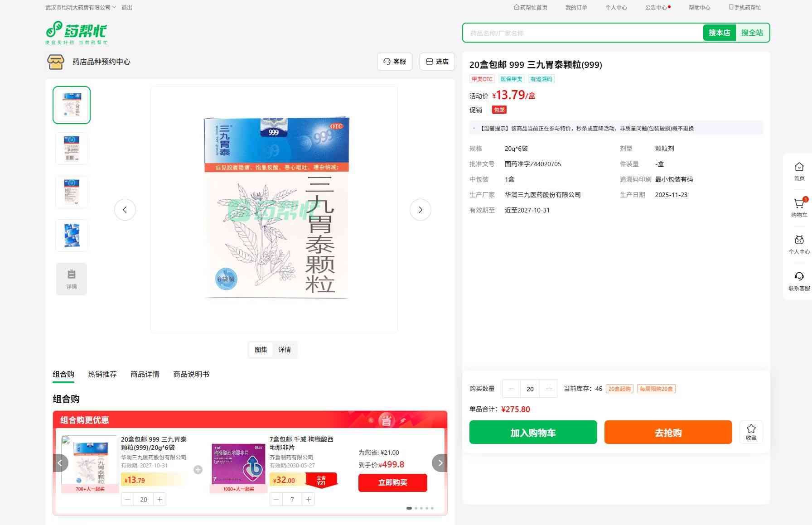Viewport: 812px width, 525px height.
Task: Click the orange 去抢购 button
Action: 668,433
